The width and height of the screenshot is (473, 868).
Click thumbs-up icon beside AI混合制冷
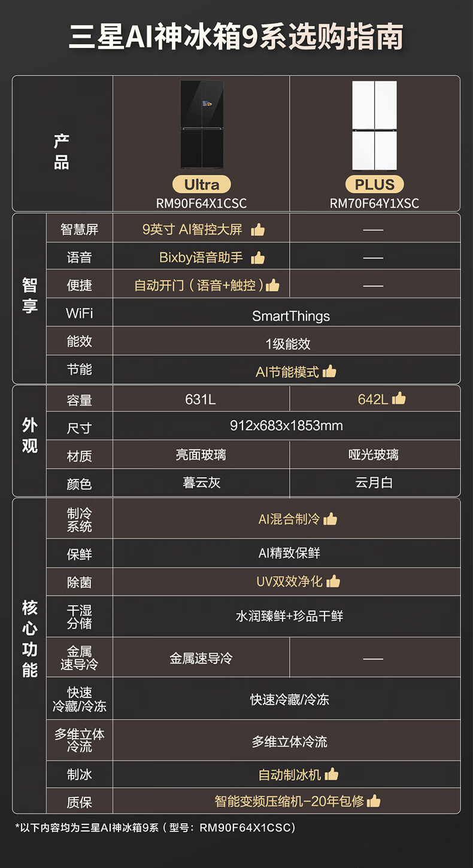(x=330, y=519)
